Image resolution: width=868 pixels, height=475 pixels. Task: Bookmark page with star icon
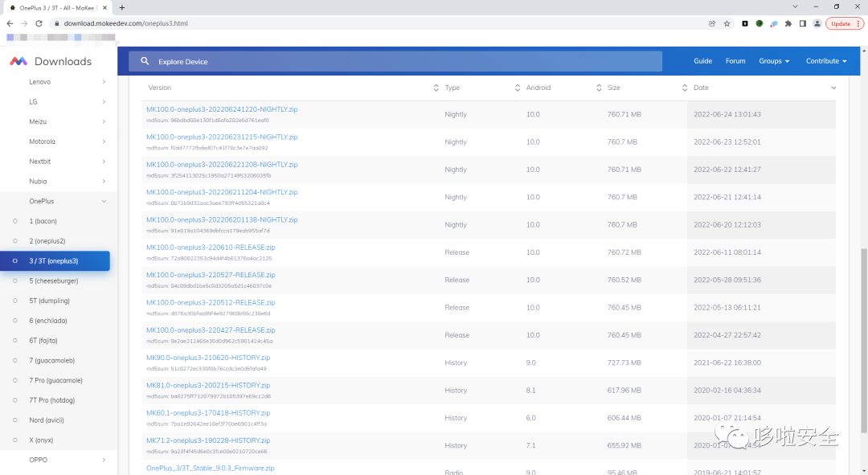coord(727,23)
